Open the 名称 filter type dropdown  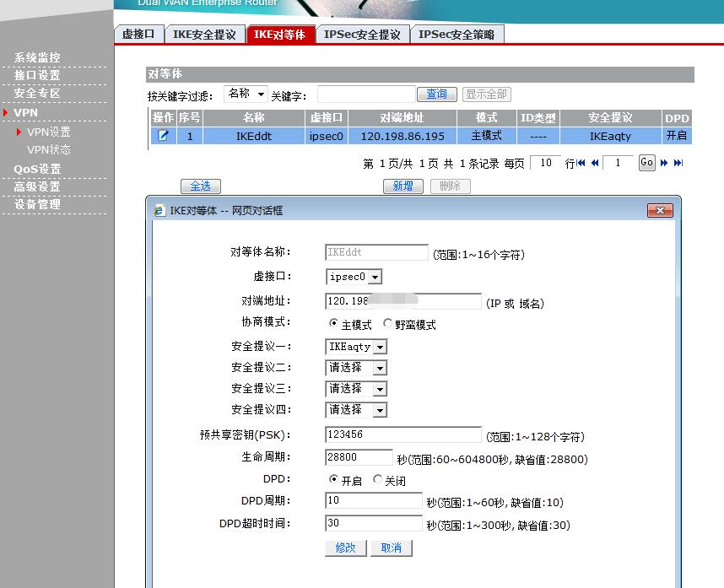pos(246,94)
